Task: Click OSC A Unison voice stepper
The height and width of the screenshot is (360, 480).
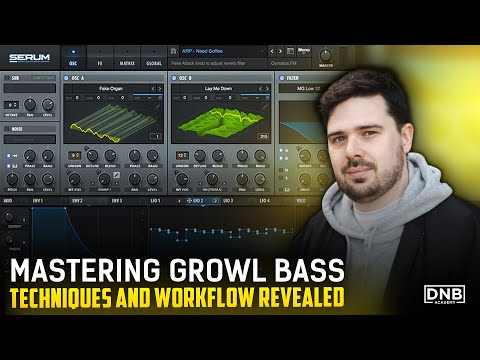Action: tap(74, 155)
